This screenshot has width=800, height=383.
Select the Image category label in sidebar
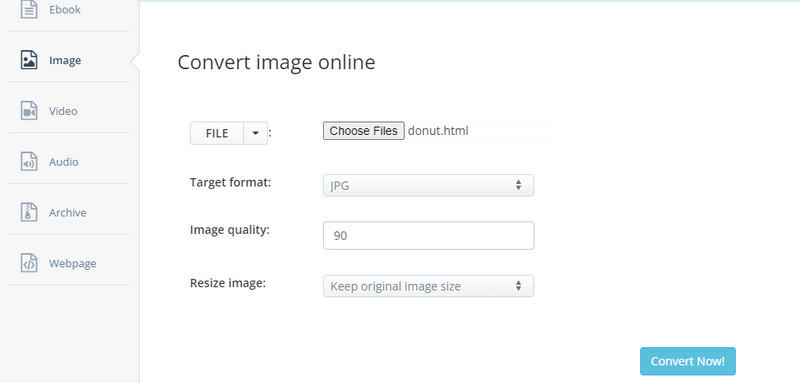click(65, 60)
